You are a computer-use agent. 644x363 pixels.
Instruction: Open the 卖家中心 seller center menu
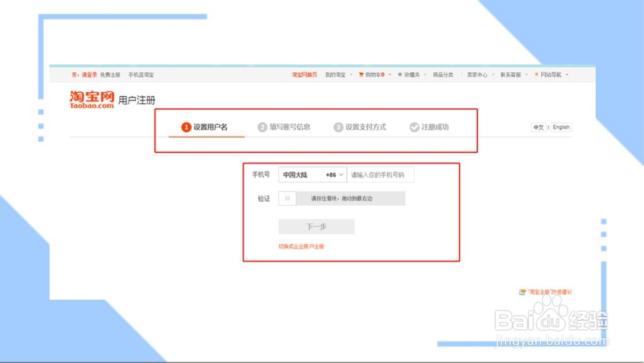pyautogui.click(x=477, y=75)
